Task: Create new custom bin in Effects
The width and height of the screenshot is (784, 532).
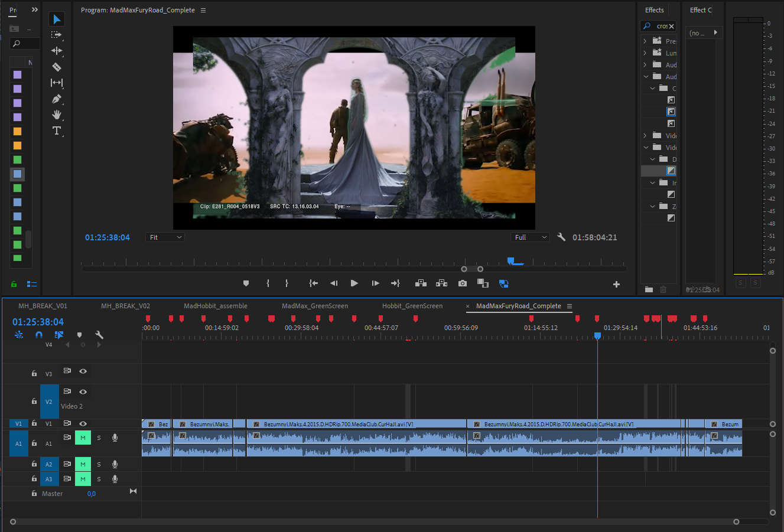Action: pos(649,289)
